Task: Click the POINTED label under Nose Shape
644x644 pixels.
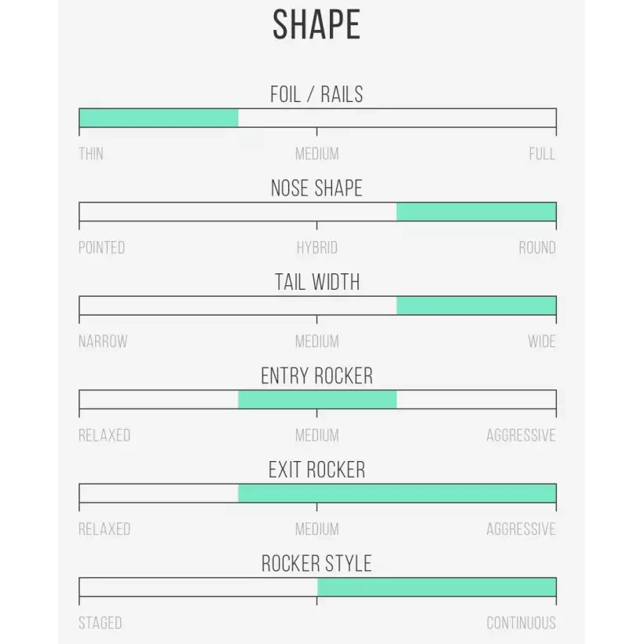Action: coord(101,248)
